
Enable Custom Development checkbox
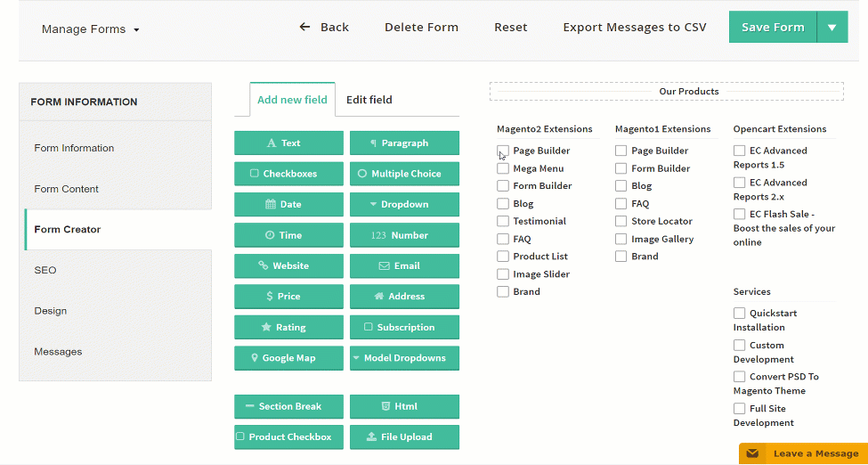(x=740, y=346)
